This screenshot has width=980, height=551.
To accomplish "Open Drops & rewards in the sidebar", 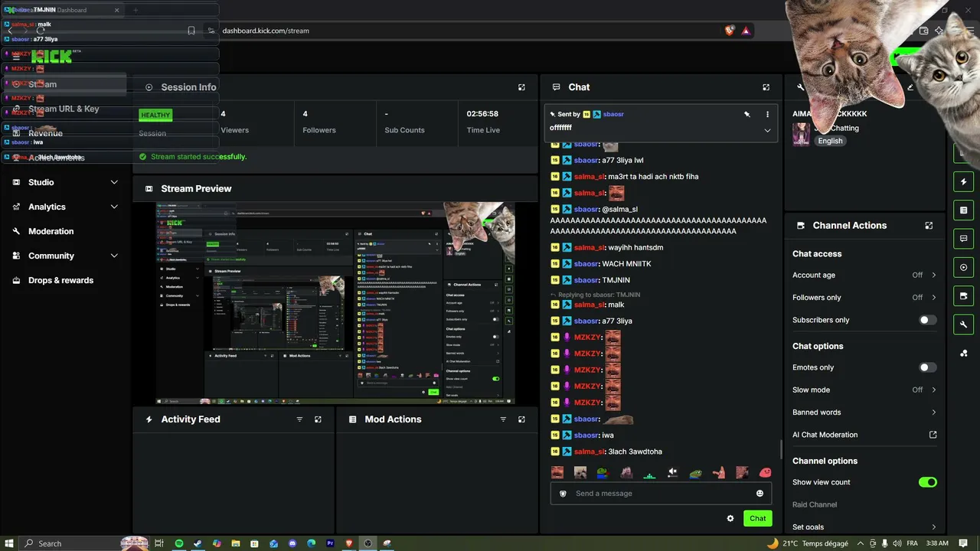I will (x=60, y=280).
